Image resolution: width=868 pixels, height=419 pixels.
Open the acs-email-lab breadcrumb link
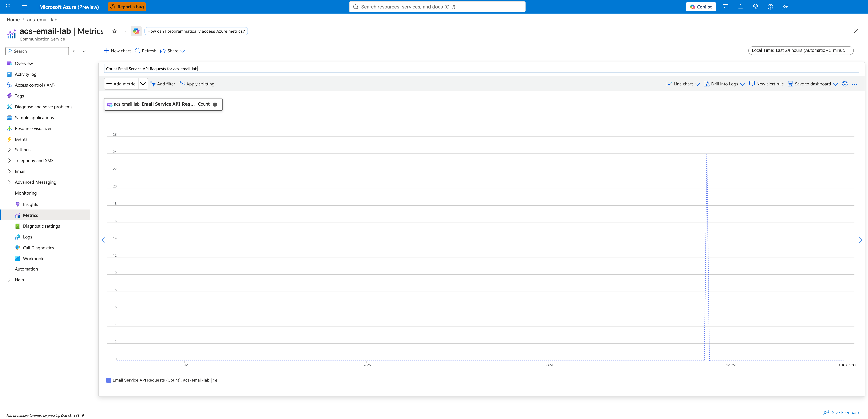pyautogui.click(x=42, y=19)
